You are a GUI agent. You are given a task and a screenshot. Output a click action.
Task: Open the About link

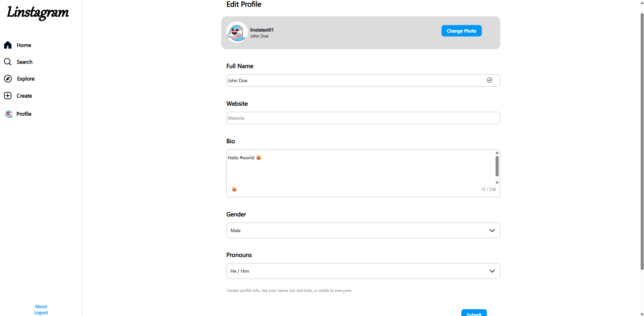[x=41, y=306]
